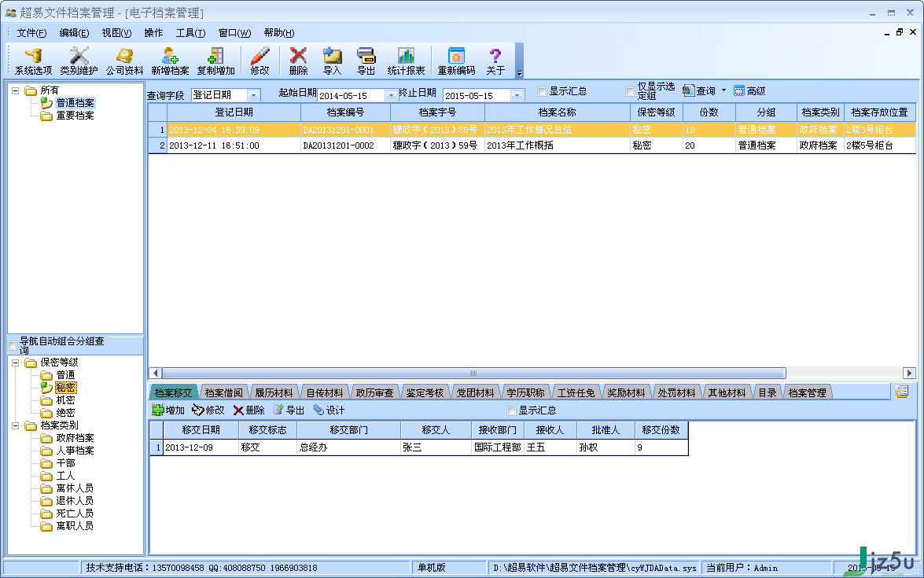Select 机密 security level folder
Screen dimensions: 924x578
click(x=65, y=400)
